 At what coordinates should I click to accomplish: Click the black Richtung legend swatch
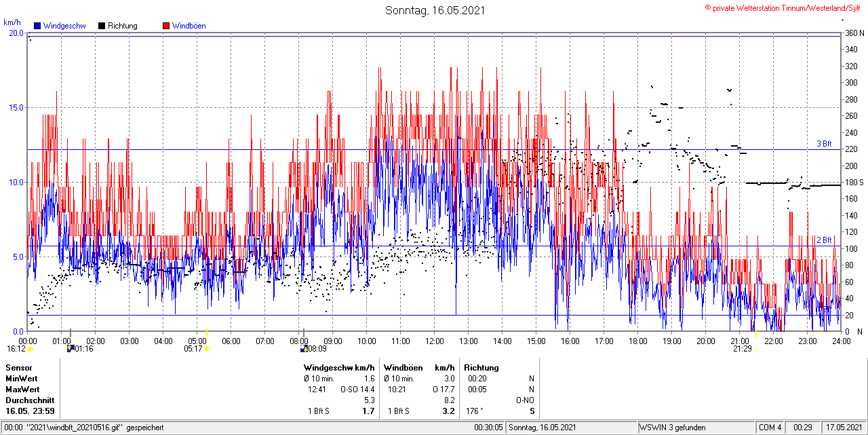click(102, 26)
